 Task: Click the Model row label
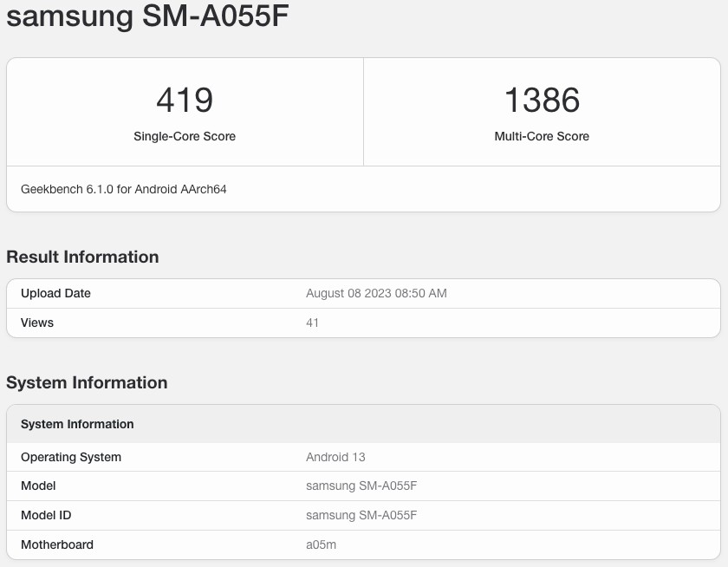(38, 486)
